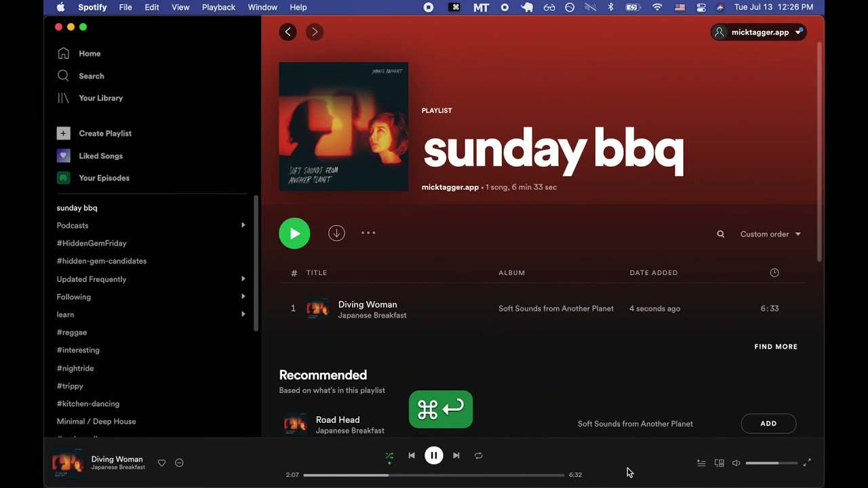This screenshot has width=868, height=488.
Task: Go back with the left arrow button
Action: (x=288, y=32)
